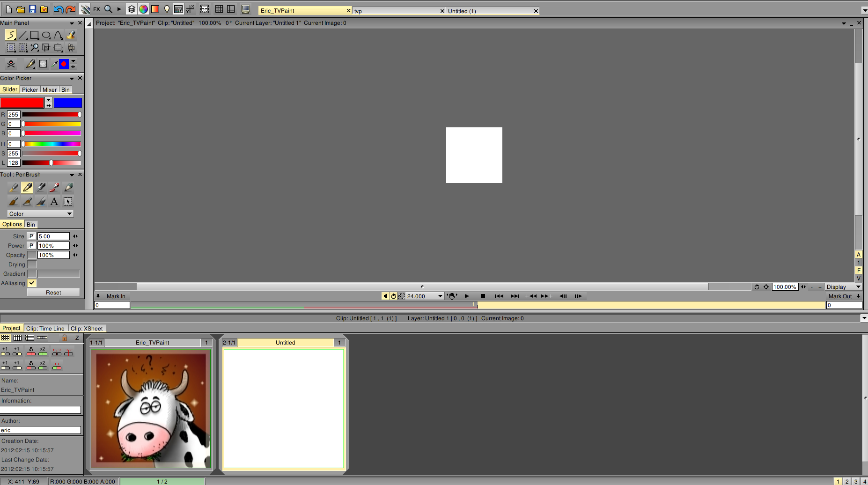This screenshot has height=485, width=868.
Task: Select the freehand stroke tool
Action: 10,35
